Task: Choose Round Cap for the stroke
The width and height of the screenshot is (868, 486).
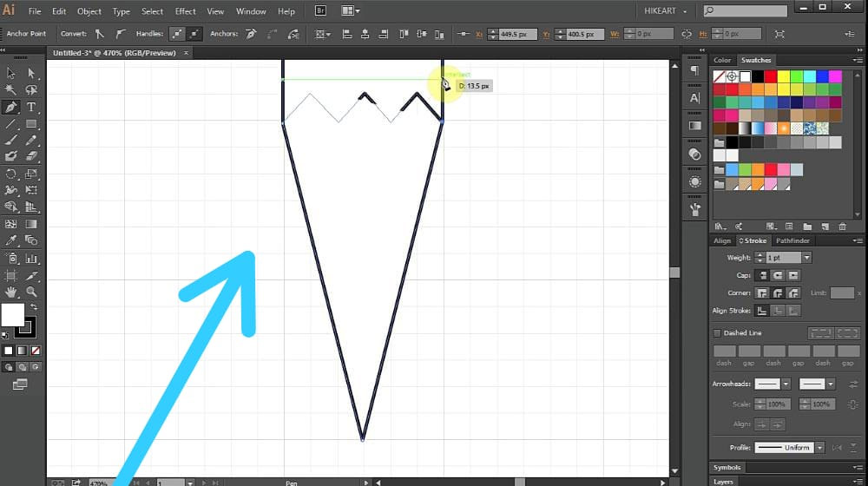Action: click(778, 275)
